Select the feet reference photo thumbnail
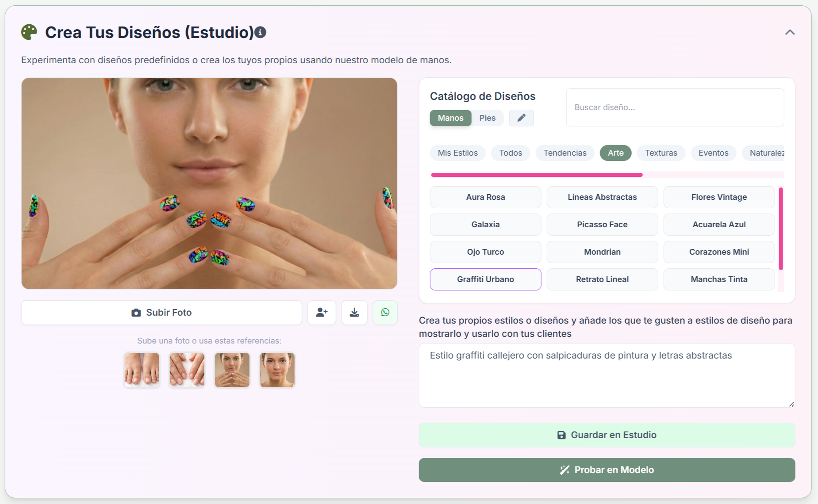This screenshot has height=504, width=818. click(x=142, y=370)
